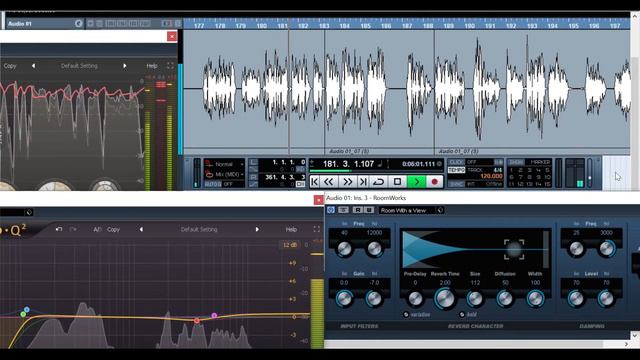Select next preset in Pro-Q 2

pyautogui.click(x=257, y=229)
